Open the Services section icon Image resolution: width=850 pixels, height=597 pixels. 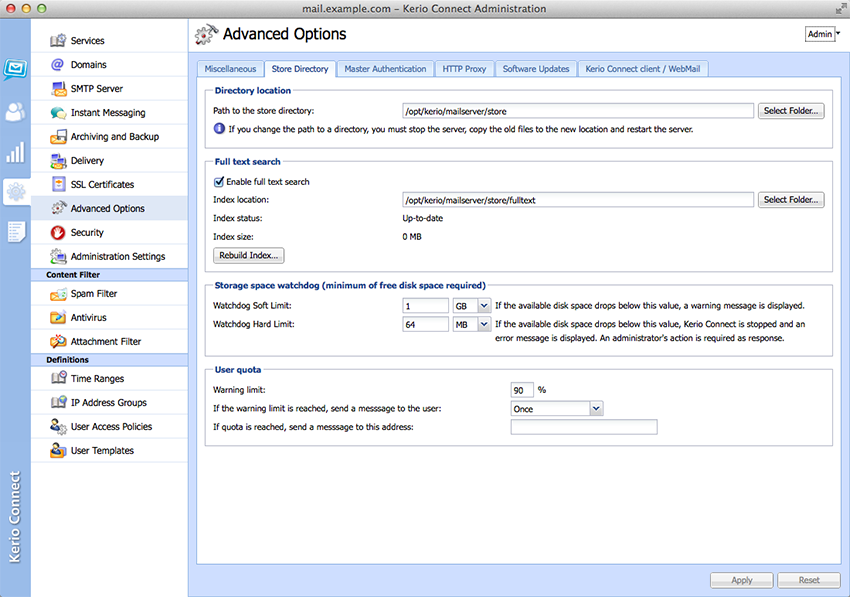(x=58, y=41)
